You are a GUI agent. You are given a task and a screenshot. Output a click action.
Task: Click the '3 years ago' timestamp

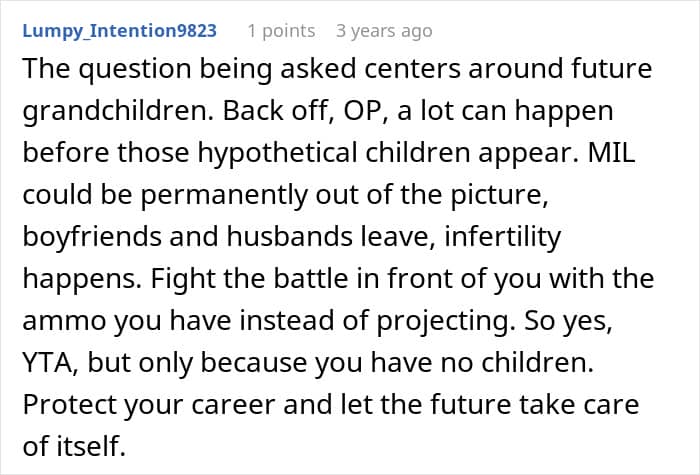(384, 30)
